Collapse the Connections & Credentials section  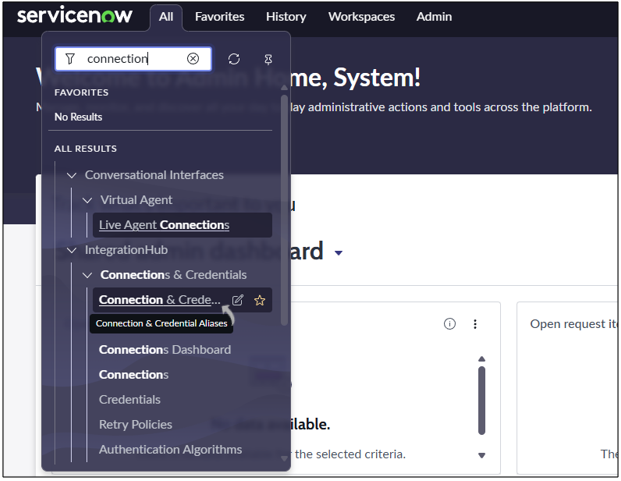(87, 275)
